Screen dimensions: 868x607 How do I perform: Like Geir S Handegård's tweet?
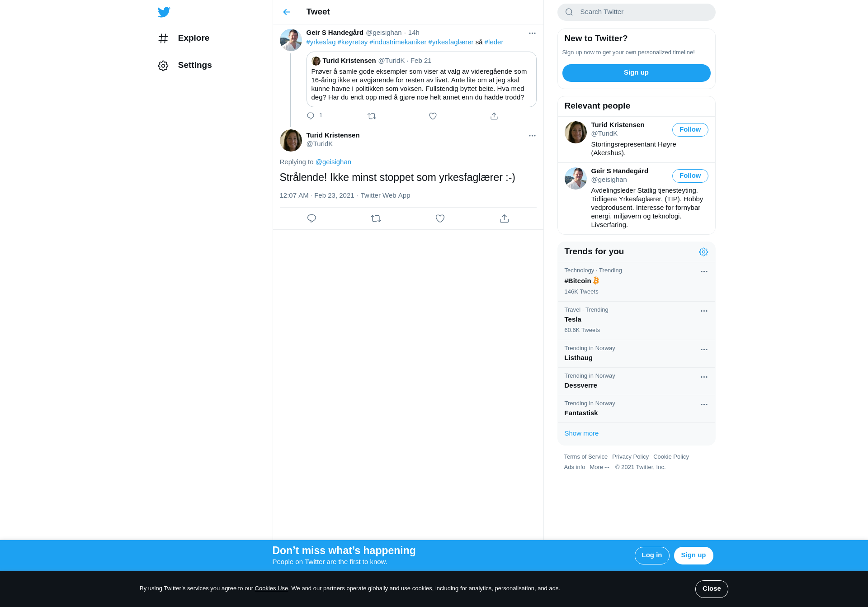433,116
